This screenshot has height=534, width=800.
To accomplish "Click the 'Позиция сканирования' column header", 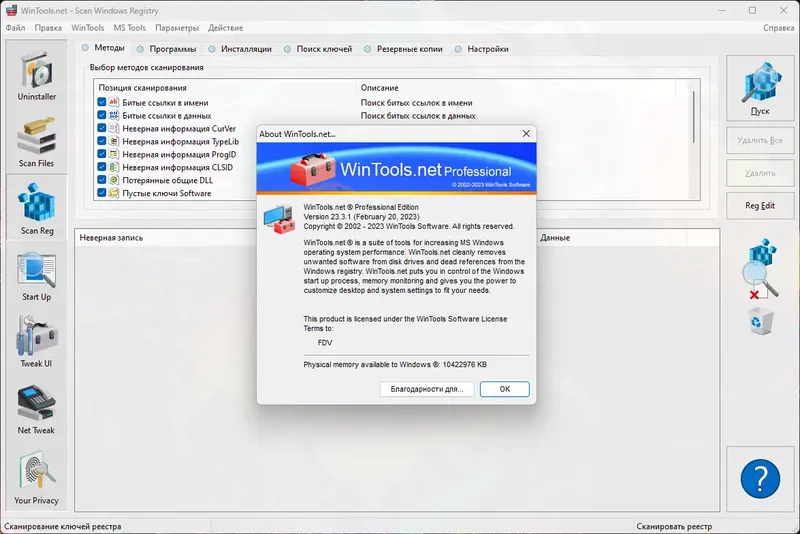I will pyautogui.click(x=225, y=88).
